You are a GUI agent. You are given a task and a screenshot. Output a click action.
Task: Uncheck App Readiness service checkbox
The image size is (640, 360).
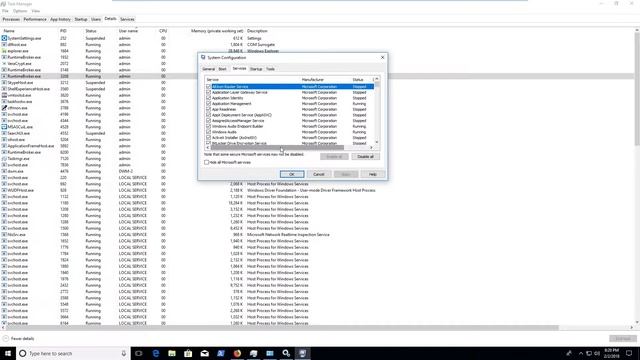tap(209, 109)
